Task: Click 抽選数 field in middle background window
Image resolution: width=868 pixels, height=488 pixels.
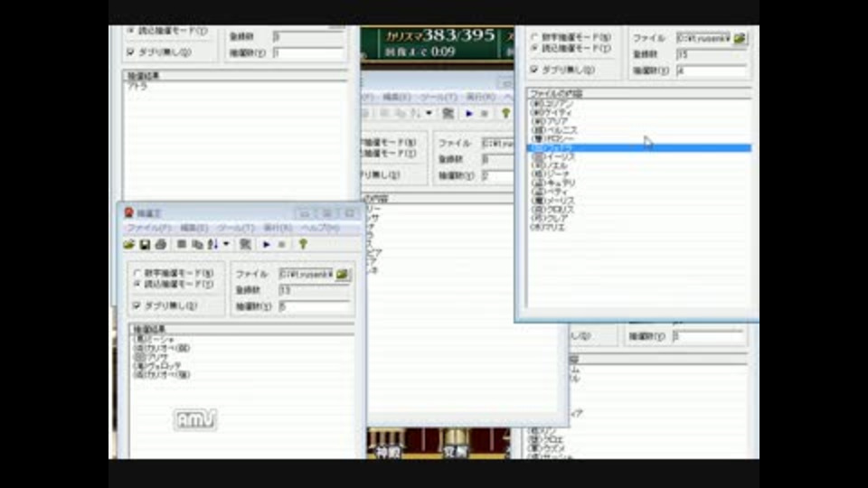Action: pyautogui.click(x=497, y=176)
